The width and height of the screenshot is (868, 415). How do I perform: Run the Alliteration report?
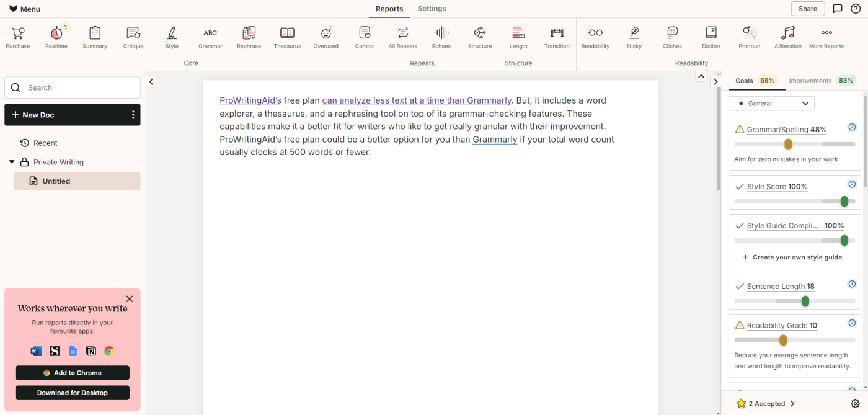coord(788,37)
